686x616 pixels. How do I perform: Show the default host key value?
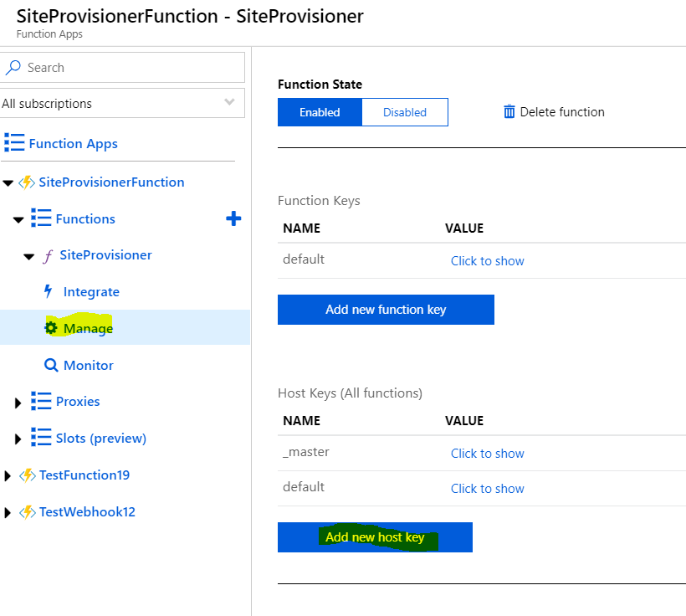coord(488,489)
